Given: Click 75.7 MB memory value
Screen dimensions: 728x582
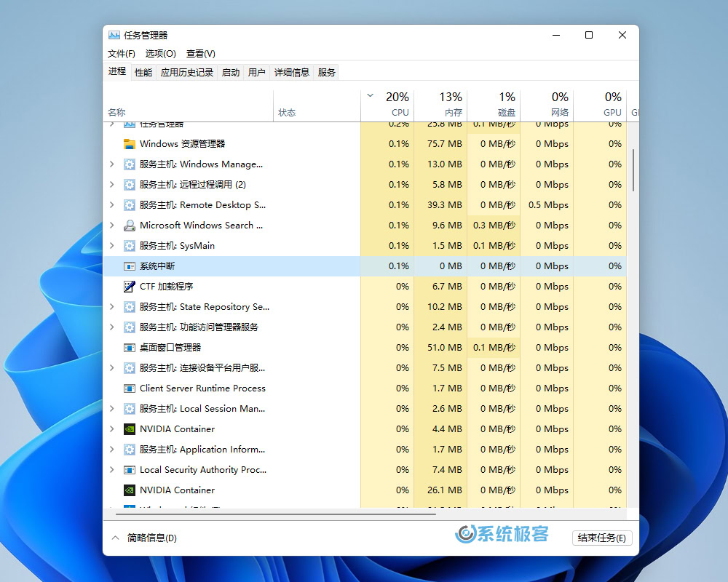Looking at the screenshot, I should click(445, 144).
